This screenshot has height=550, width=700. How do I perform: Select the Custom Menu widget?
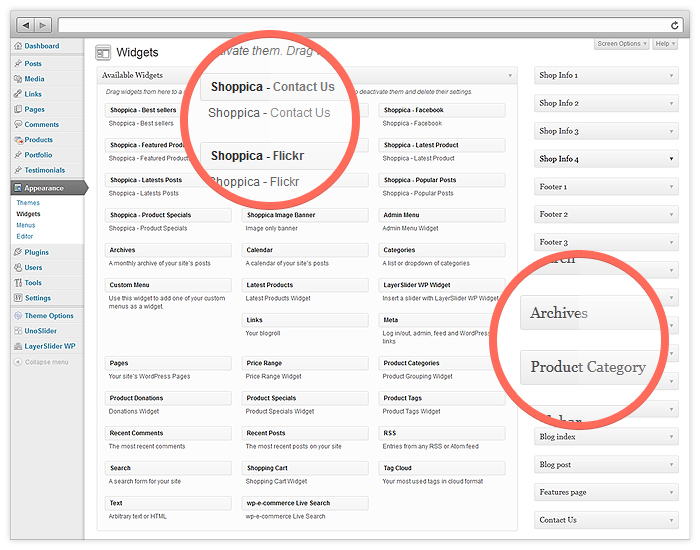[168, 285]
